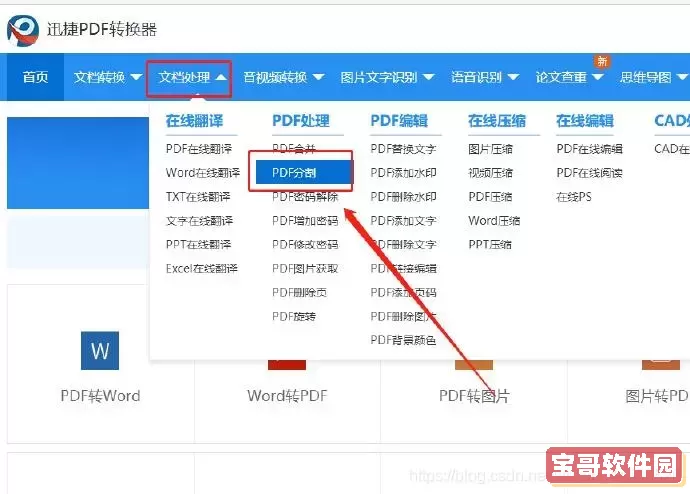This screenshot has height=494, width=690.
Task: Choose PDF修改密码 option
Action: pos(305,244)
